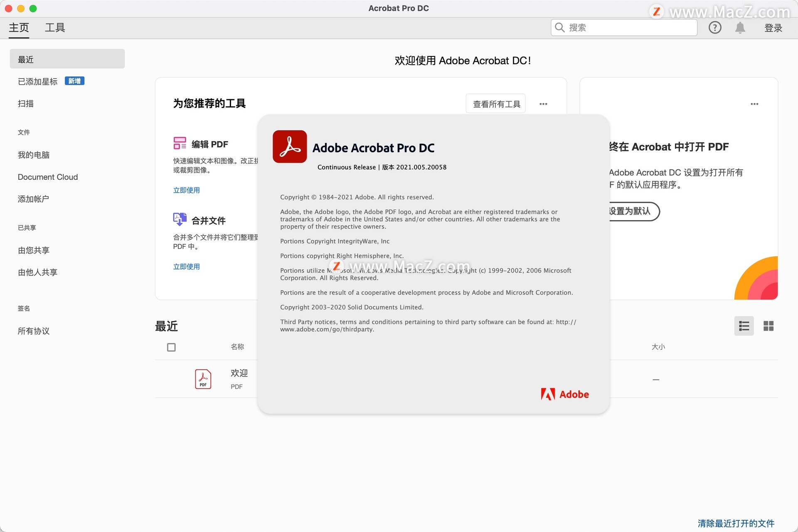Tick the select-all checkbox in recent list
798x532 pixels.
pos(171,347)
